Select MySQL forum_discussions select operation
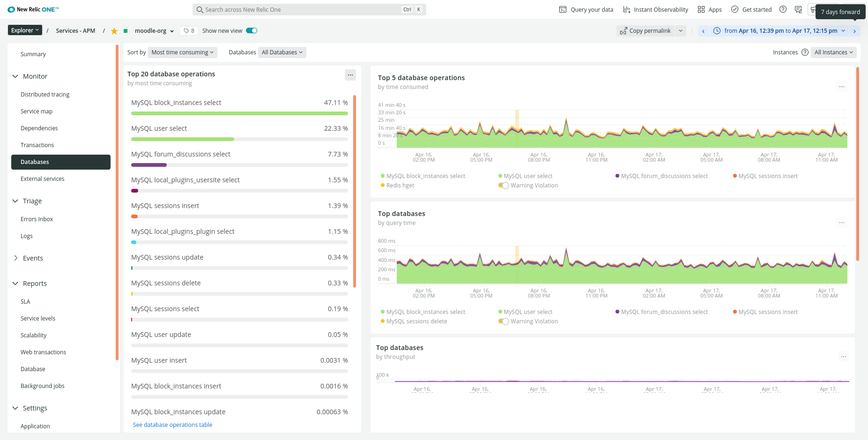The height and width of the screenshot is (440, 868). coord(239,158)
